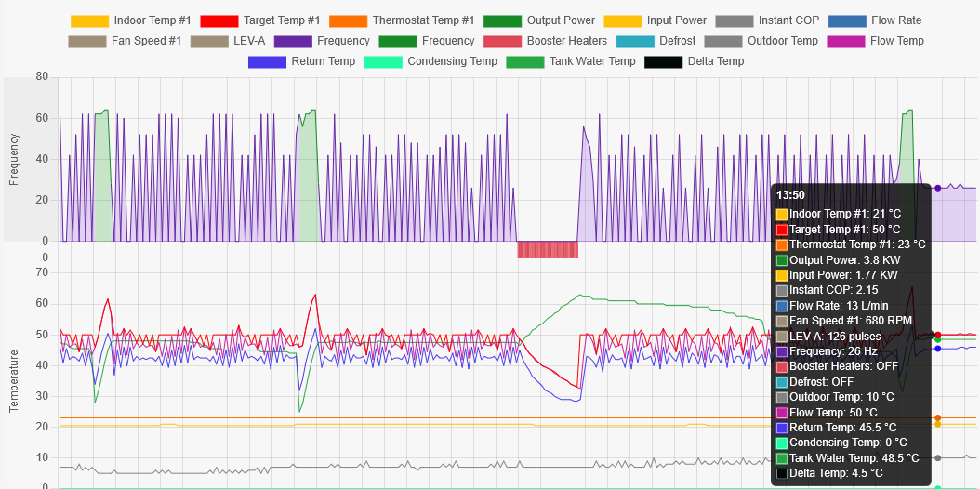This screenshot has height=489, width=980.
Task: Click the Return Temp legend label
Action: pyautogui.click(x=323, y=61)
